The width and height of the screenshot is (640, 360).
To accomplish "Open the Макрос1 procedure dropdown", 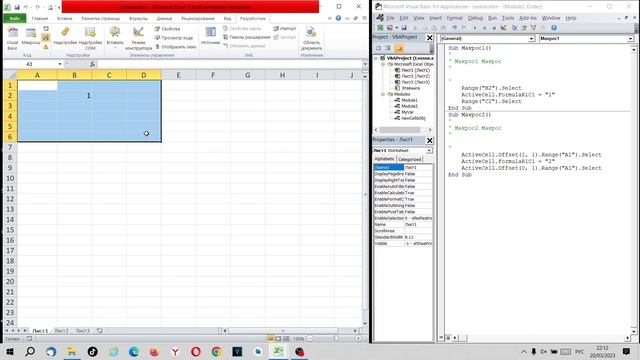I will 630,38.
